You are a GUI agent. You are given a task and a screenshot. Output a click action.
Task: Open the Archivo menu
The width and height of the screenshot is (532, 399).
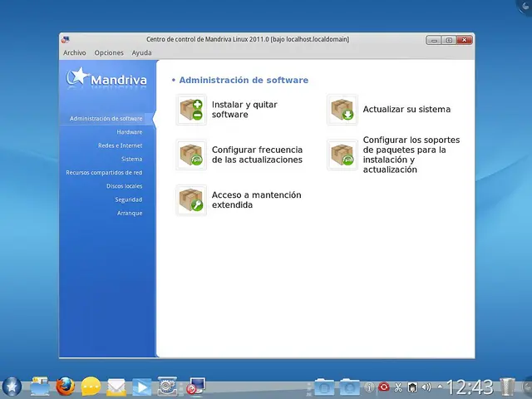click(x=74, y=52)
